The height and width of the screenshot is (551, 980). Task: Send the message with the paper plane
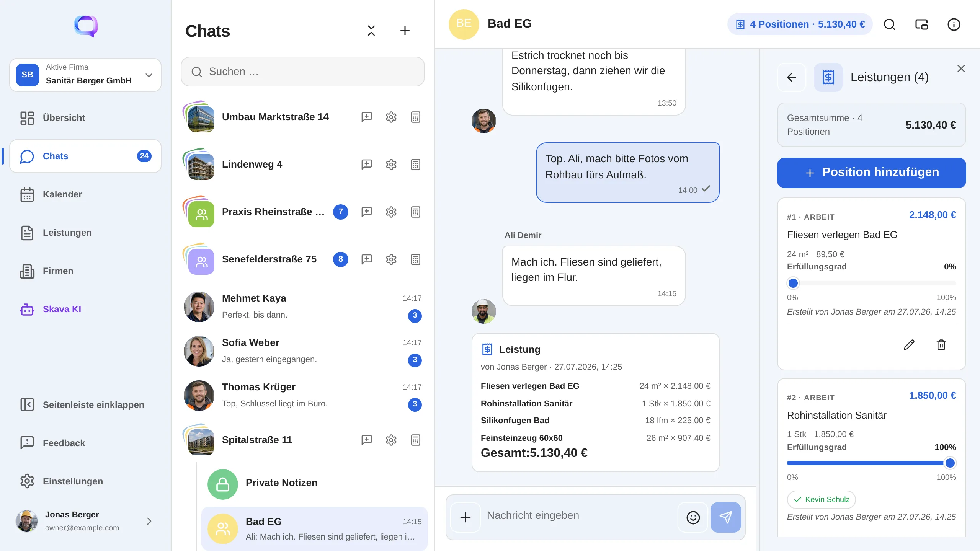[725, 517]
